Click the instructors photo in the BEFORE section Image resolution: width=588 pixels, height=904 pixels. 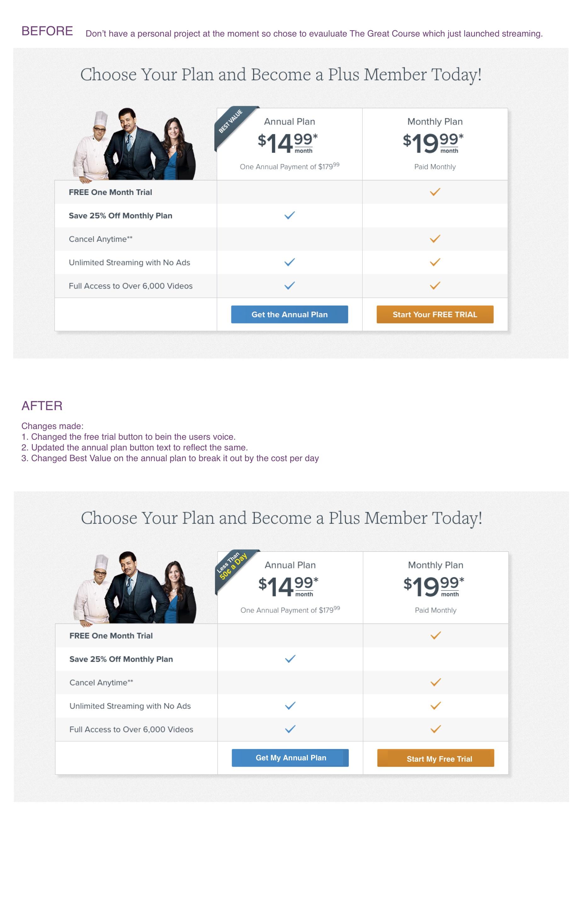pos(134,144)
